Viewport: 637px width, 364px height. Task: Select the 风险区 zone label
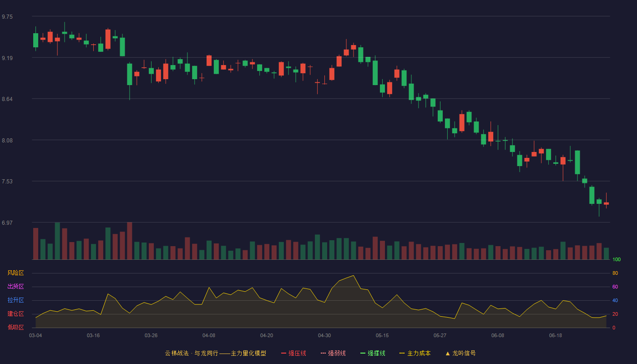[15, 273]
